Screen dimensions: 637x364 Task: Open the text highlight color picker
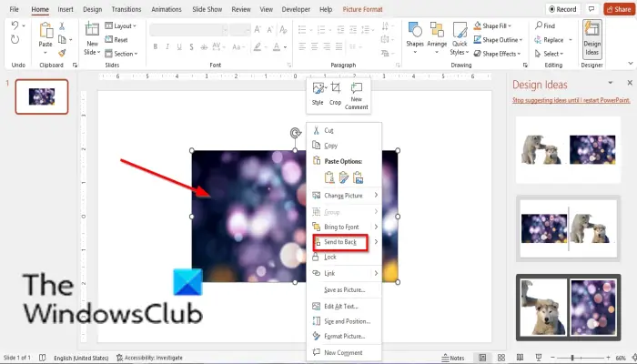258,47
